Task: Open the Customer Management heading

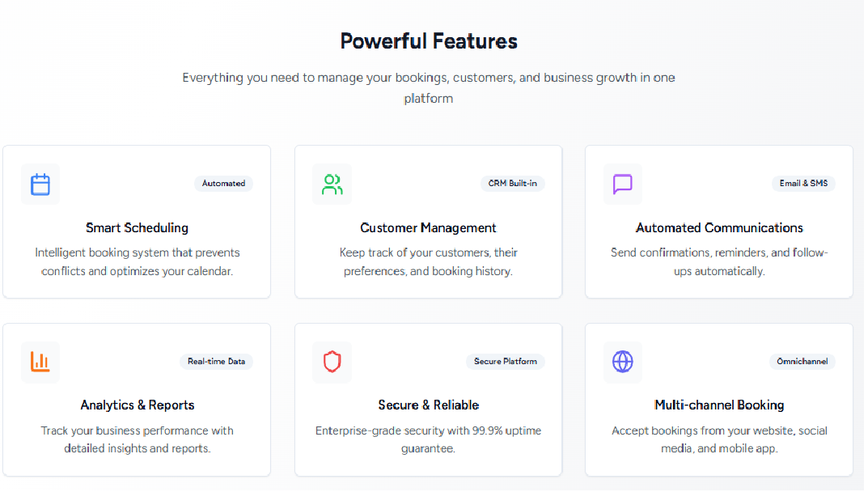Action: 428,228
